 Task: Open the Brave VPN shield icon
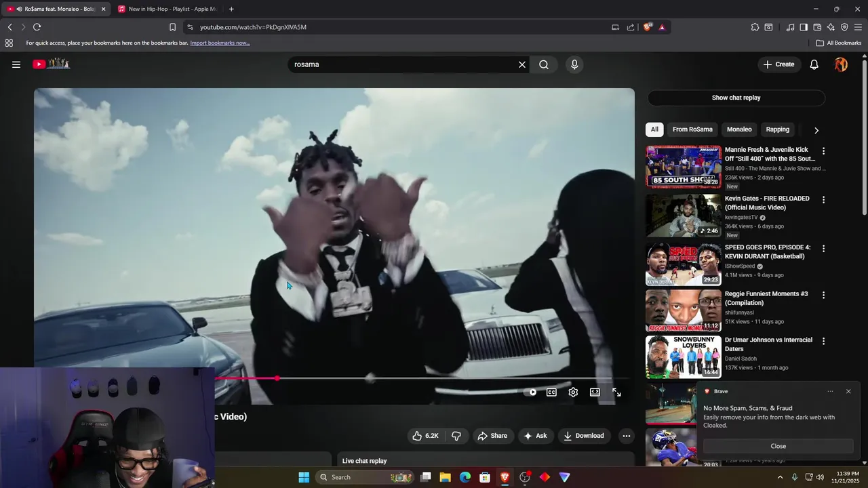[x=844, y=27]
